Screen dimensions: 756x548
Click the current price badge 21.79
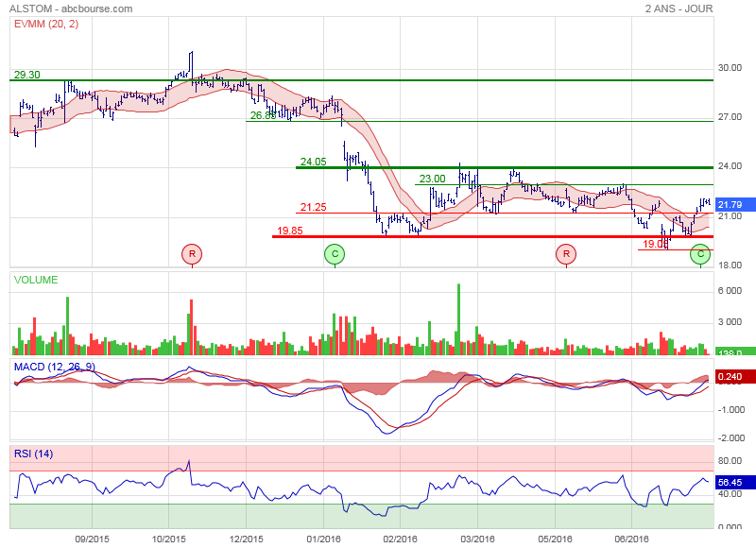coord(735,205)
